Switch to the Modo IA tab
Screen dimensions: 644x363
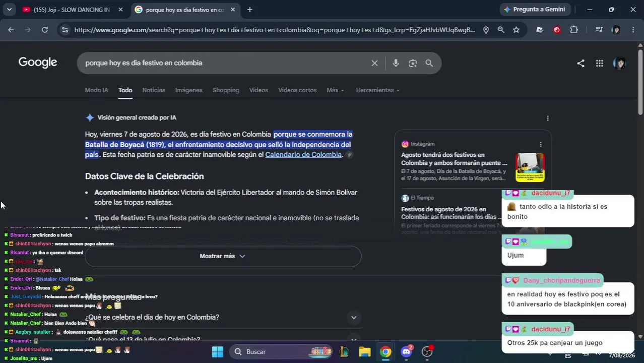coord(96,90)
